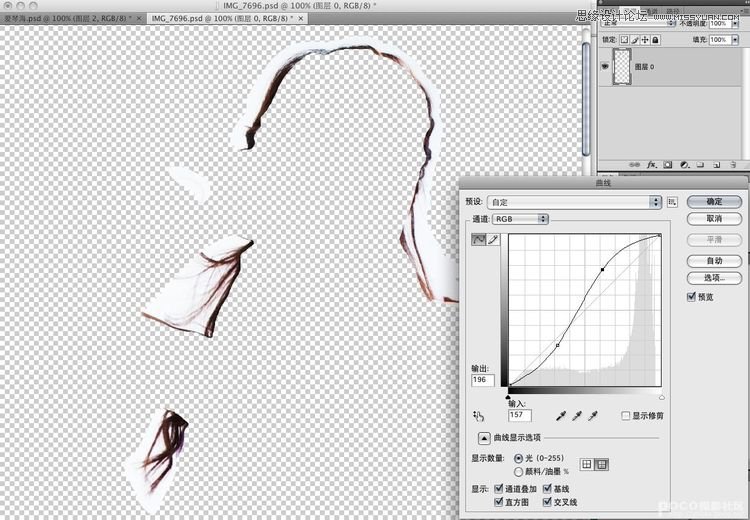Image resolution: width=750 pixels, height=520 pixels.
Task: Activate the on-image adjustment hand tool
Action: click(478, 415)
